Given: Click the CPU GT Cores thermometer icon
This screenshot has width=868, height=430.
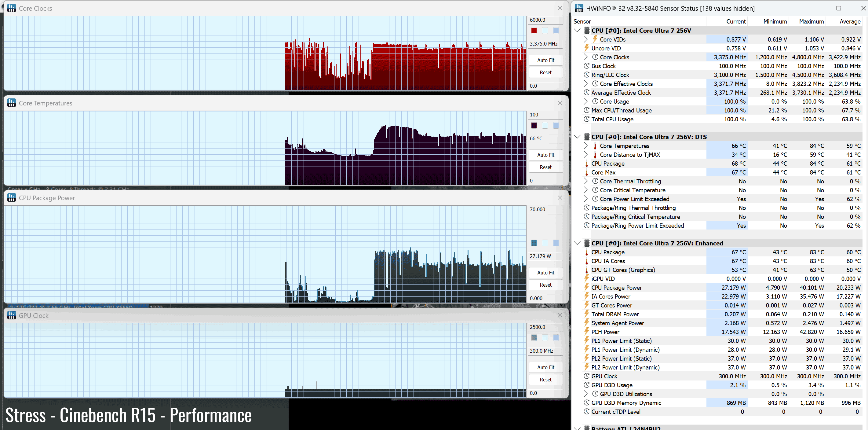Looking at the screenshot, I should (x=587, y=270).
